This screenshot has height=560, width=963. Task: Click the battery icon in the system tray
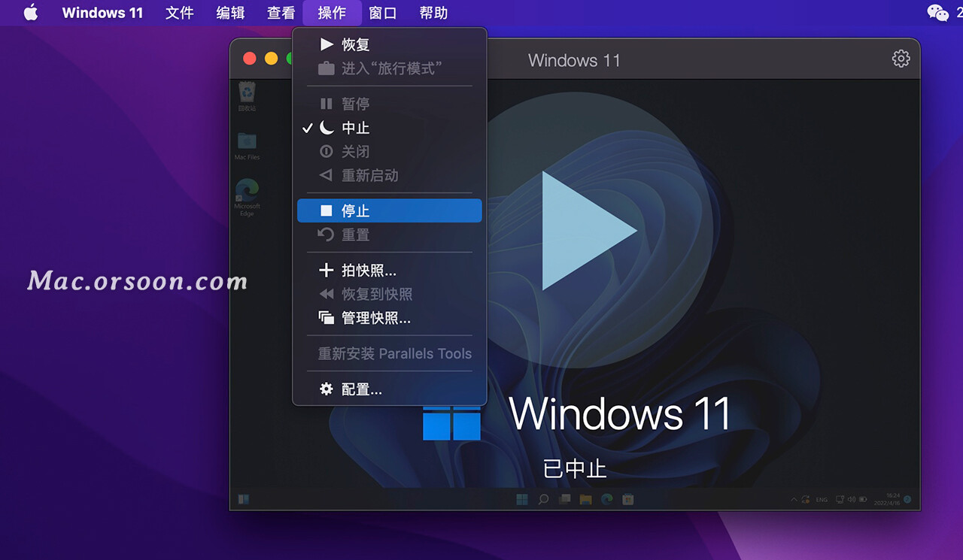(x=863, y=499)
